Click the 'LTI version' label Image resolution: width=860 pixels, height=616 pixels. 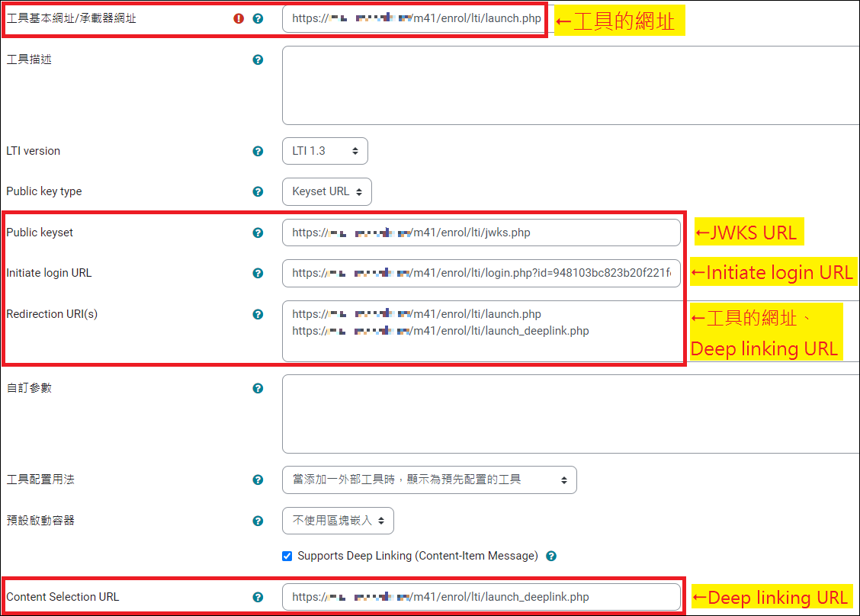click(x=33, y=151)
